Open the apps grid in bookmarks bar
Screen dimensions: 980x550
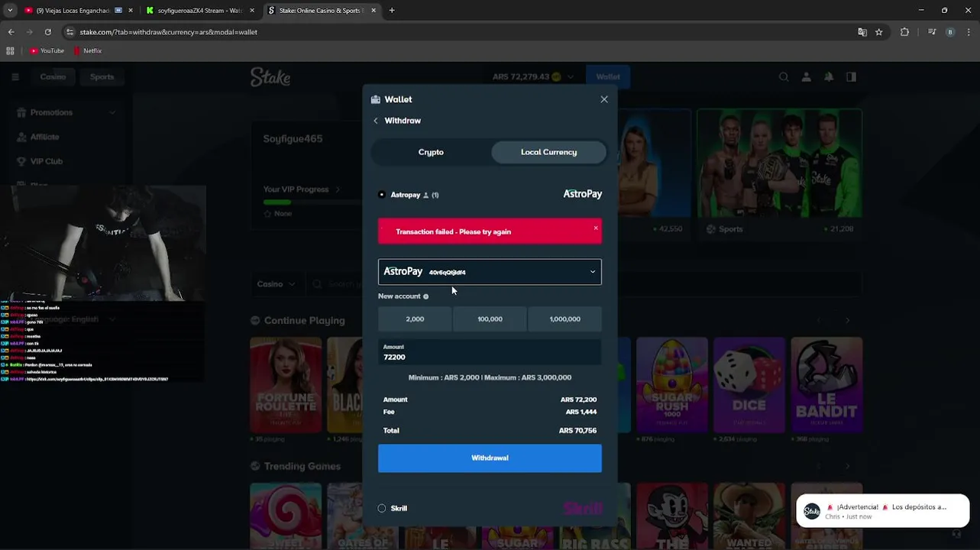click(10, 50)
